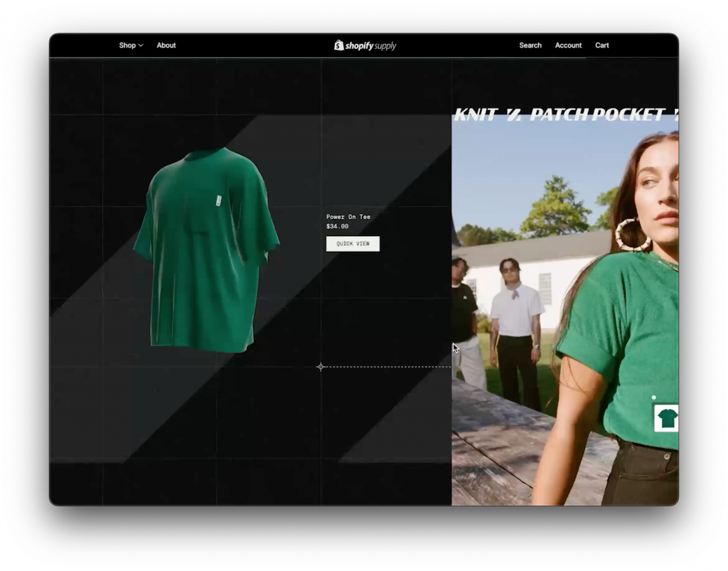Click the KNIT PATCH POCKET marquee banner
This screenshot has width=728, height=571.
(565, 114)
